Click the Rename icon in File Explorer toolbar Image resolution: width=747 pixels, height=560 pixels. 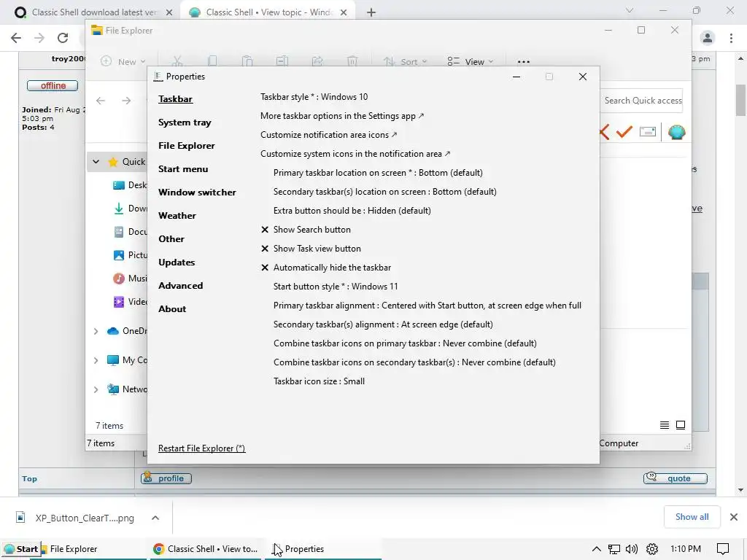pyautogui.click(x=282, y=61)
